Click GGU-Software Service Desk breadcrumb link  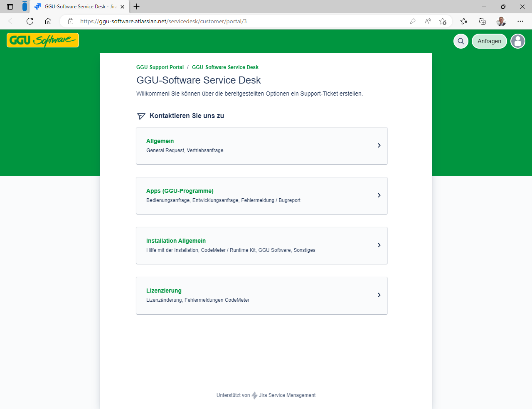pos(225,67)
